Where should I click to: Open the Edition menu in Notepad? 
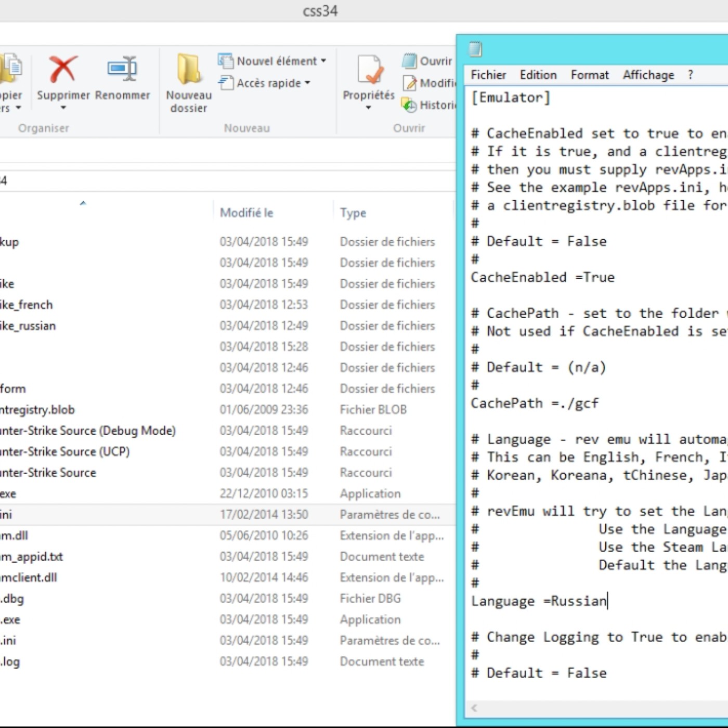click(538, 75)
